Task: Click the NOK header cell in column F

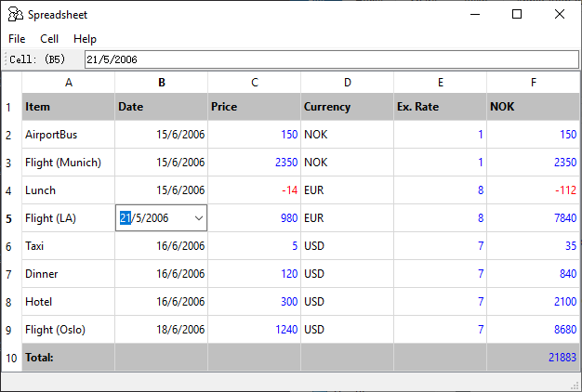Action: [533, 107]
